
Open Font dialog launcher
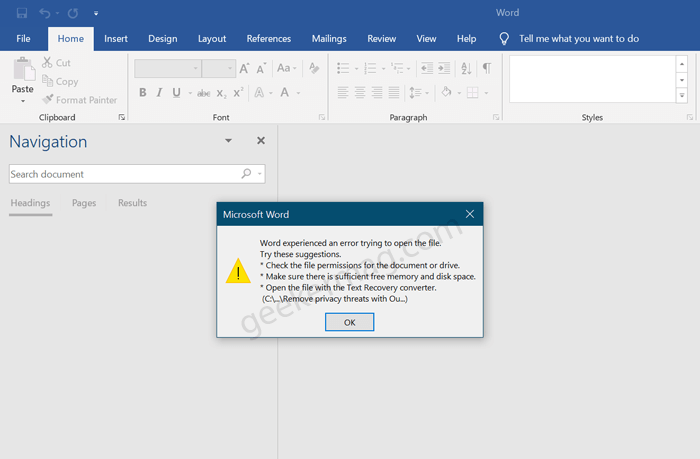tap(321, 117)
